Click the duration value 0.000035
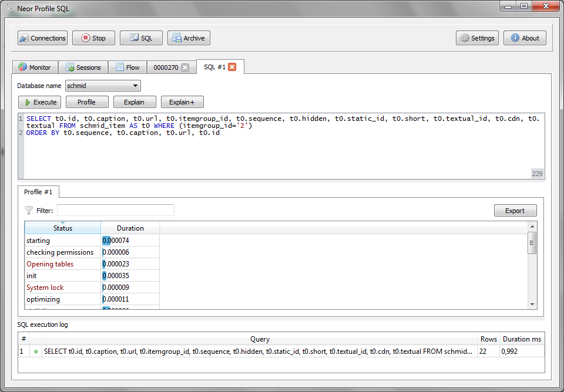Image resolution: width=564 pixels, height=392 pixels. pos(116,276)
